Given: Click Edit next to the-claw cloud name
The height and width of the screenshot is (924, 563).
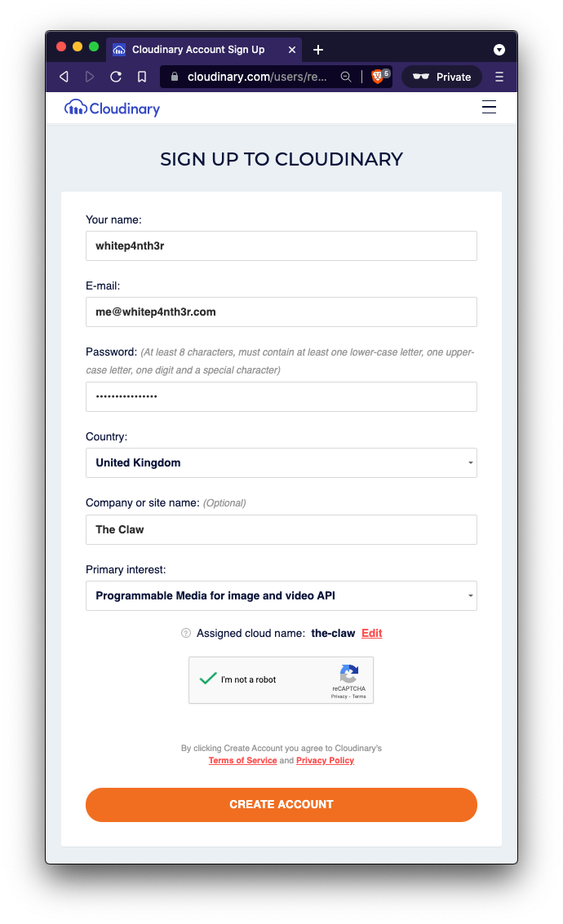Looking at the screenshot, I should [x=371, y=633].
